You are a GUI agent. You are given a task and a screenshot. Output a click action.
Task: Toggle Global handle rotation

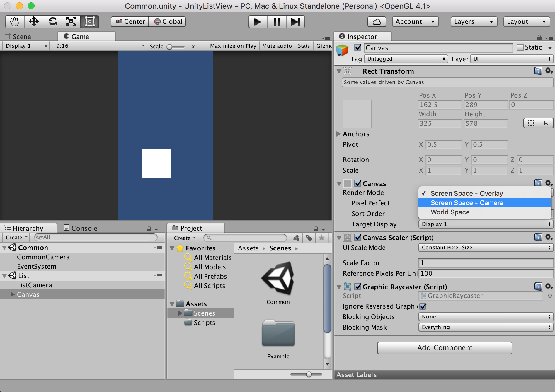point(167,21)
